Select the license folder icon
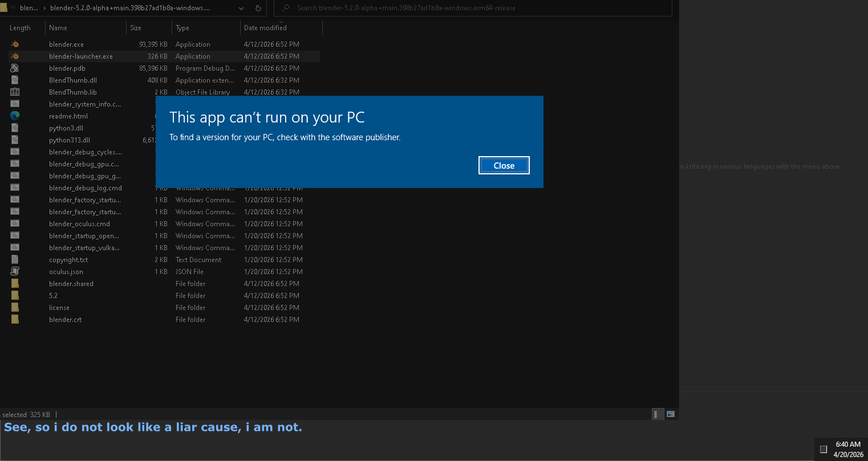Viewport: 868px width, 461px height. 15,307
